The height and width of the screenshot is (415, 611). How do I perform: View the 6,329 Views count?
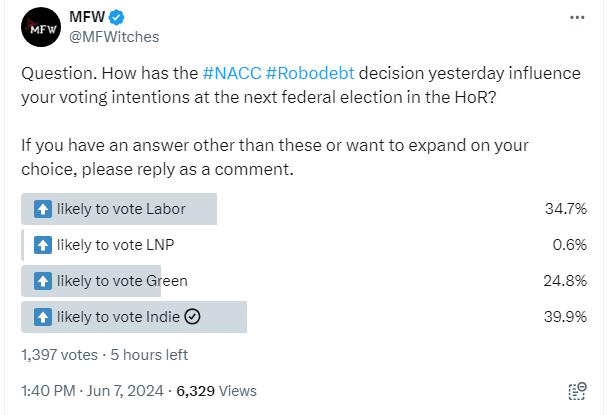click(x=217, y=391)
